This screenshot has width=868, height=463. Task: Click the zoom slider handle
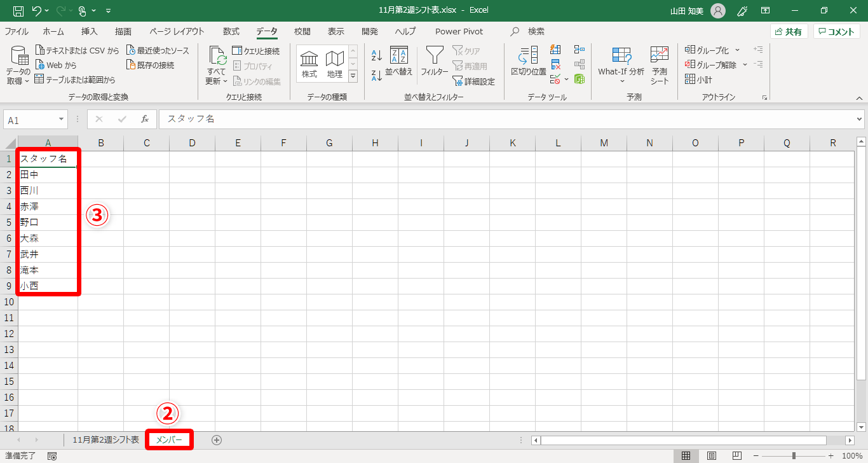[794, 456]
